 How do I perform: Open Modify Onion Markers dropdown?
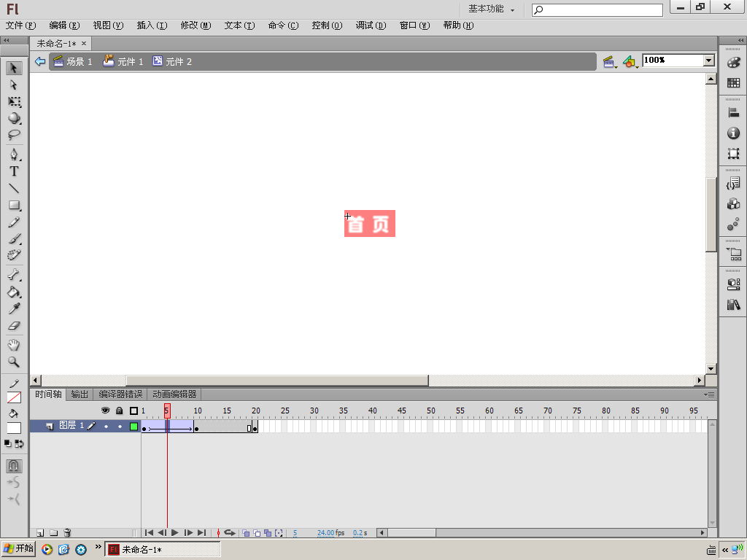point(279,533)
